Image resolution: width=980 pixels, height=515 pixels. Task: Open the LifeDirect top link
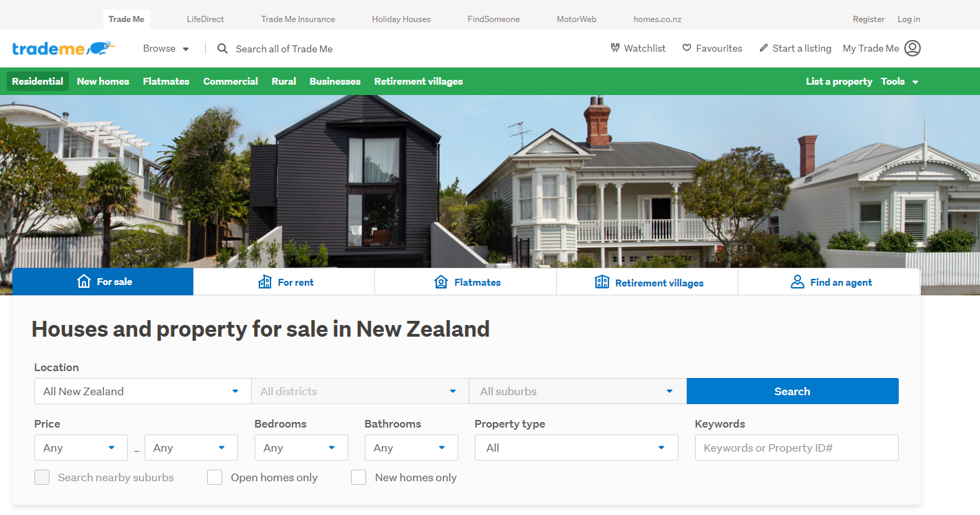205,19
